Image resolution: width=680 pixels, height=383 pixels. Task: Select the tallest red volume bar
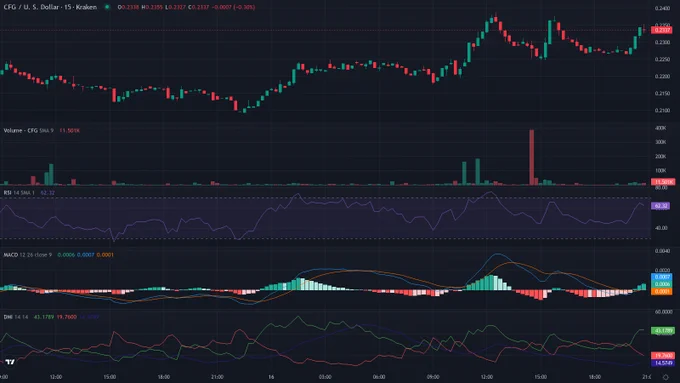(x=531, y=157)
